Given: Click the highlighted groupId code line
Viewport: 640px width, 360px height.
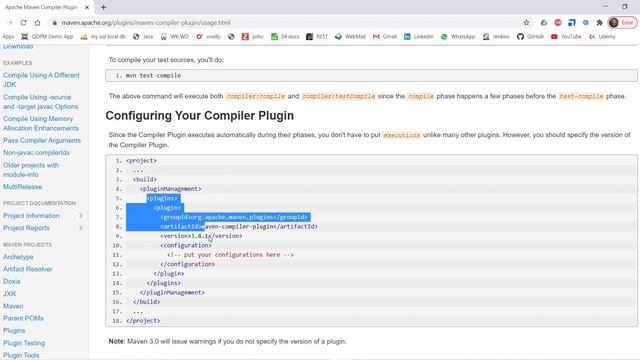Looking at the screenshot, I should click(234, 217).
